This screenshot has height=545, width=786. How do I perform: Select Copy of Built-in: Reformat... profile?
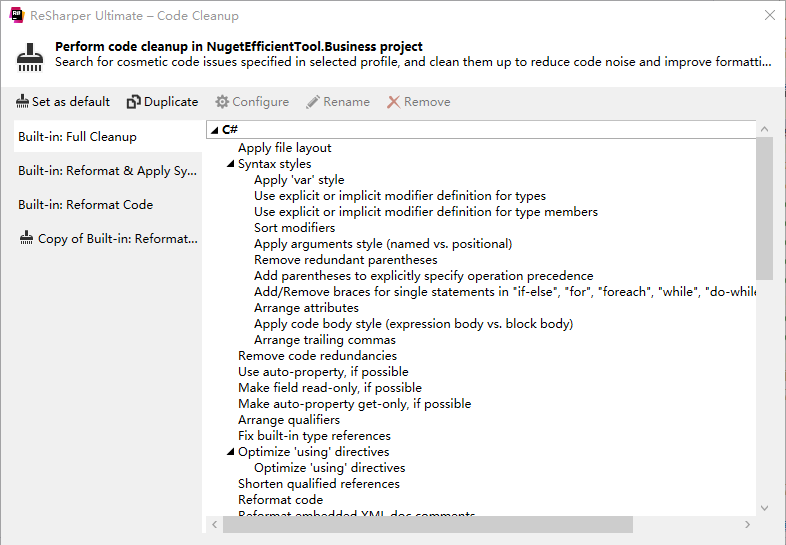(x=108, y=239)
